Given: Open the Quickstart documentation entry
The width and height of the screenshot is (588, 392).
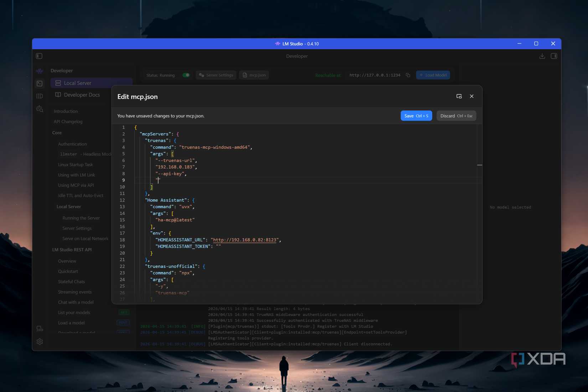Looking at the screenshot, I should pyautogui.click(x=68, y=271).
